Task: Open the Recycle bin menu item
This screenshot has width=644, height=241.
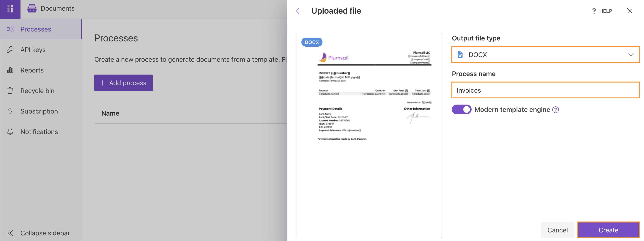Action: 41,91
